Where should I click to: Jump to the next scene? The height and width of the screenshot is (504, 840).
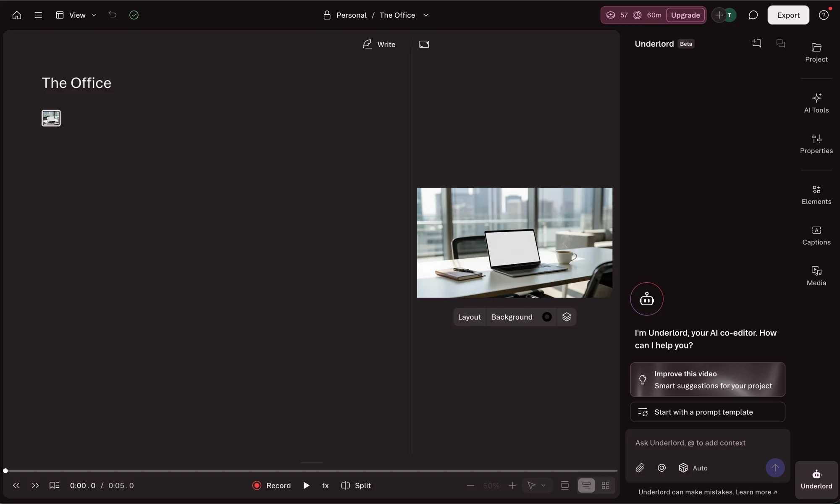coord(35,486)
